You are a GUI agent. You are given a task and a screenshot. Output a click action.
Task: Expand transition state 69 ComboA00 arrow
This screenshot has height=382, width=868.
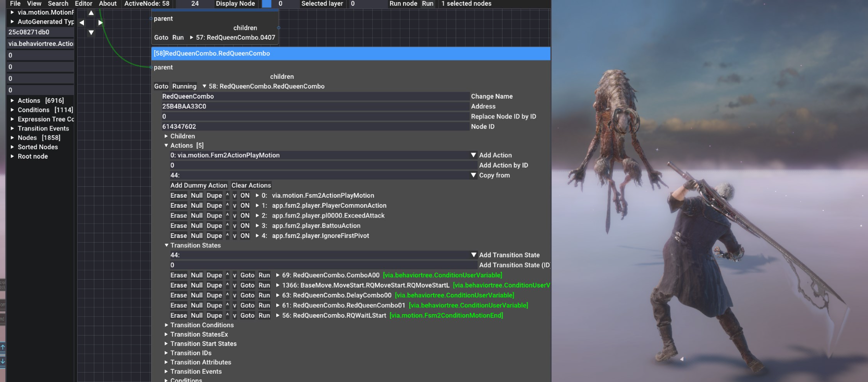(278, 276)
